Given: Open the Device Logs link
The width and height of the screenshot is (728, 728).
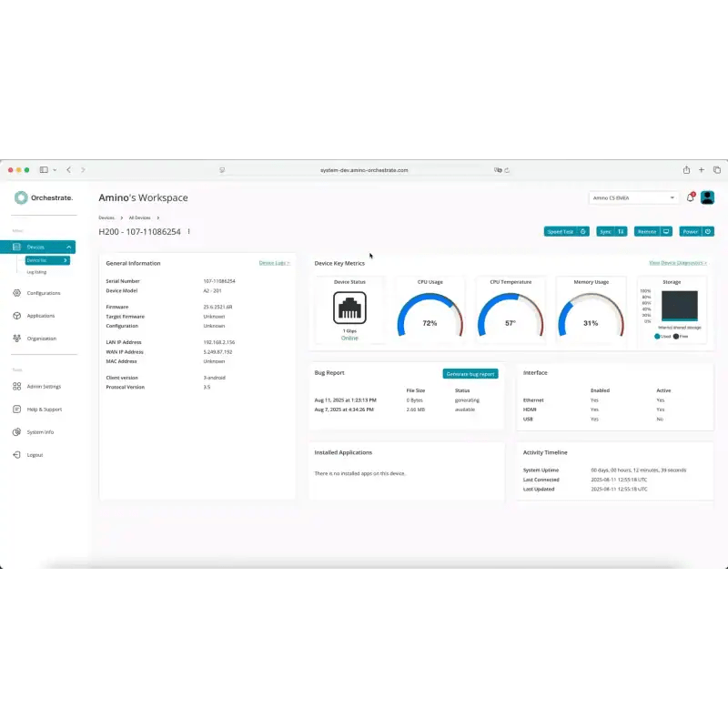Looking at the screenshot, I should [275, 262].
